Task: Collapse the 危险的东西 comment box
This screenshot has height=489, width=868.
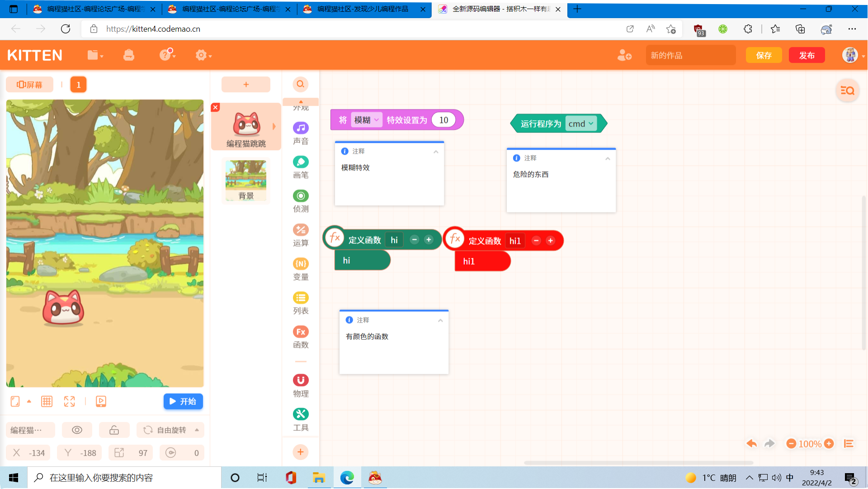Action: coord(608,158)
